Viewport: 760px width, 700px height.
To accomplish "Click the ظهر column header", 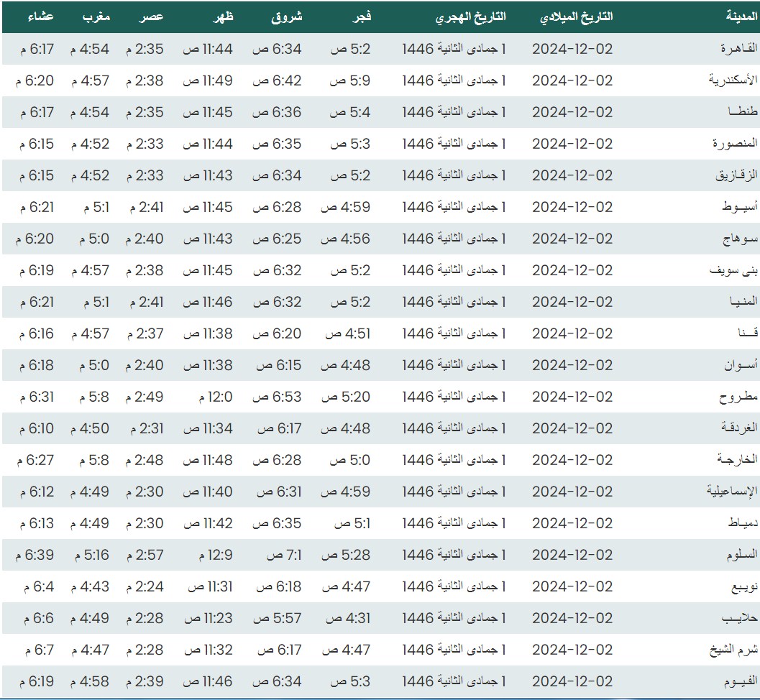I will coord(221,17).
